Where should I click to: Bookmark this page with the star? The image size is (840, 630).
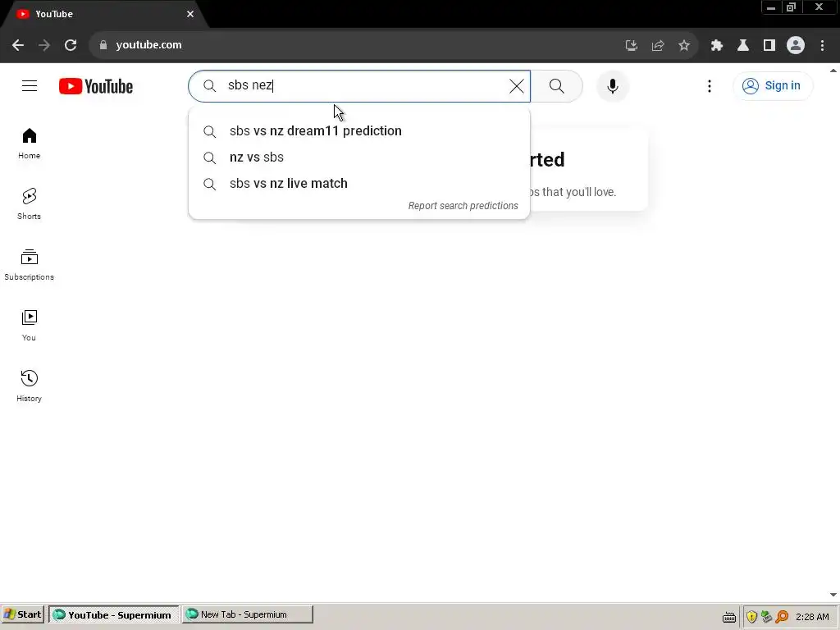click(x=684, y=45)
